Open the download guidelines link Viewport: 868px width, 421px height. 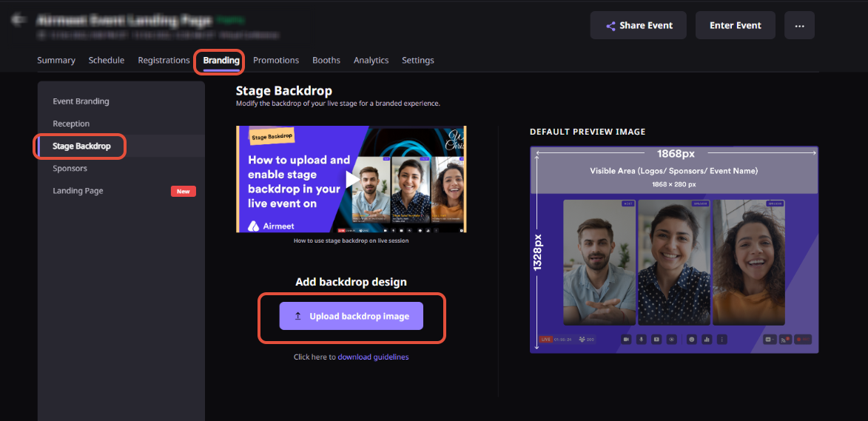(373, 357)
